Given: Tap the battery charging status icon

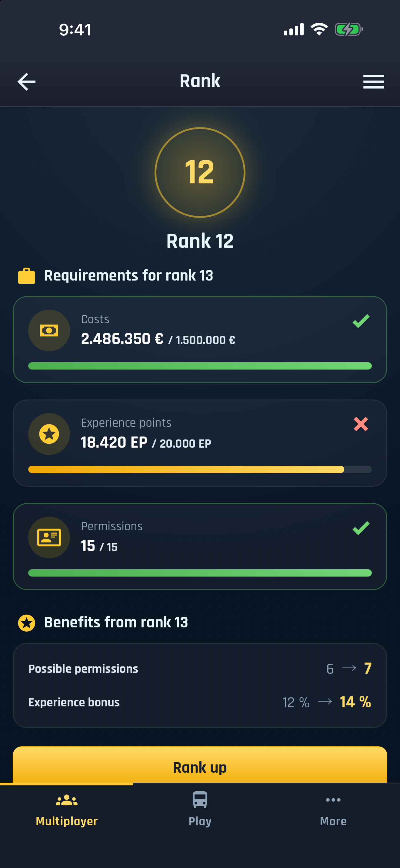Looking at the screenshot, I should (x=349, y=29).
